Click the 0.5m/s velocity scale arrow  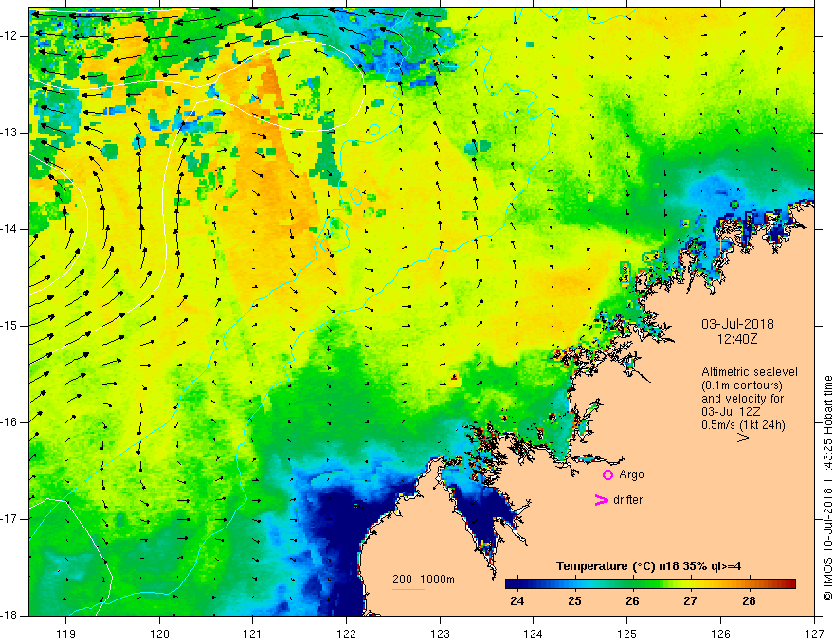point(731,438)
